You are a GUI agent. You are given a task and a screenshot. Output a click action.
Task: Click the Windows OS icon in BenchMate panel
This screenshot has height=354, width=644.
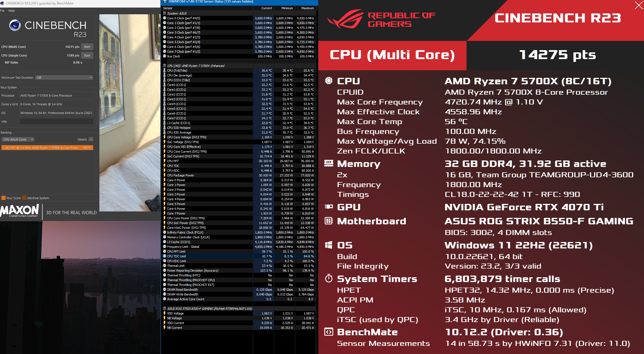coord(329,245)
